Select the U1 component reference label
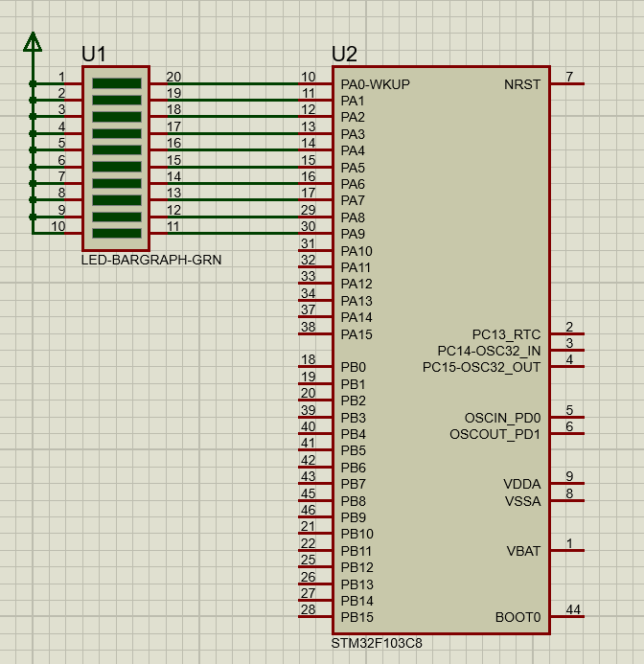The image size is (644, 664). [x=94, y=55]
